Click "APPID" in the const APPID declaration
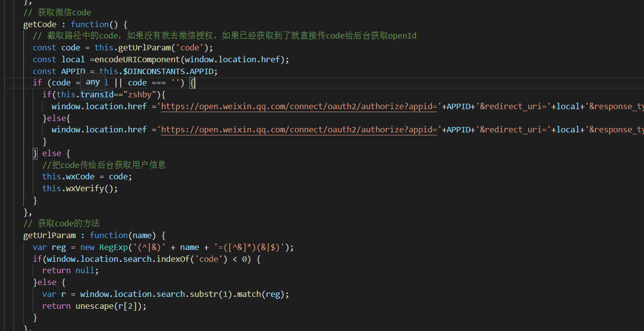644x331 pixels. click(x=73, y=71)
